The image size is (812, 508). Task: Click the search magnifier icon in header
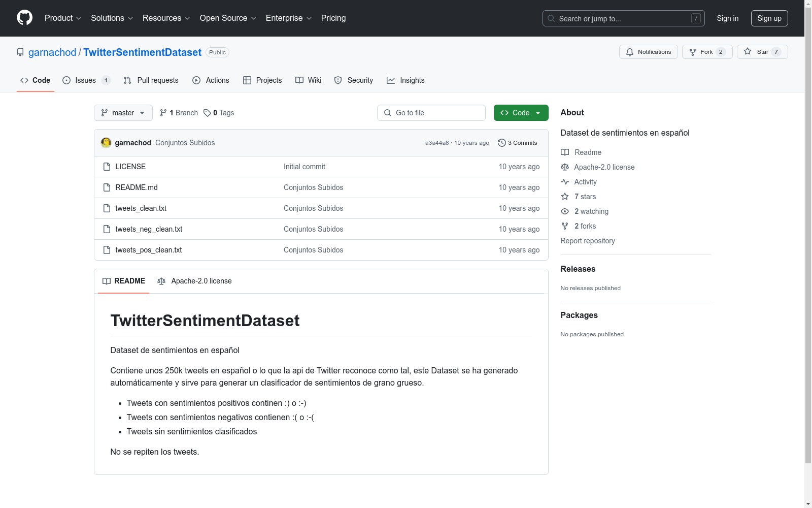[x=551, y=18]
